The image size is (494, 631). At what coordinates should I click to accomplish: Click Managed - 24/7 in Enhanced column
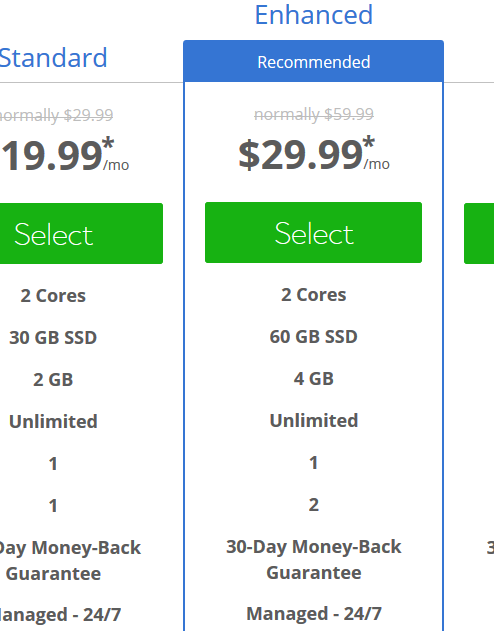click(x=314, y=614)
